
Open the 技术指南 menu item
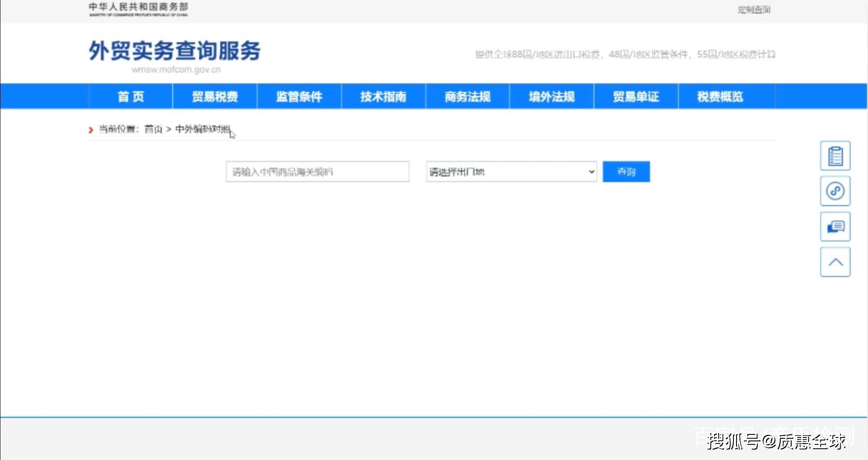coord(383,97)
